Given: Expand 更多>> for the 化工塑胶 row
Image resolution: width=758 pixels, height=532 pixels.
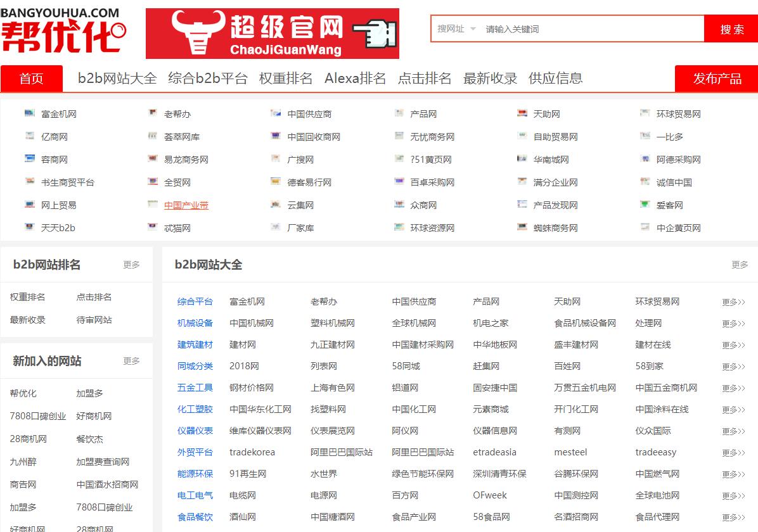Looking at the screenshot, I should [733, 410].
